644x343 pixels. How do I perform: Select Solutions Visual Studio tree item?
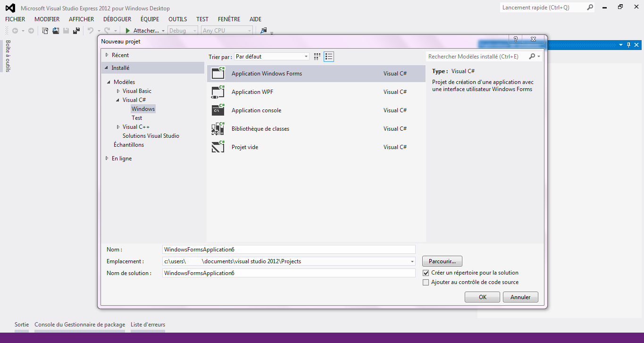[x=151, y=136]
